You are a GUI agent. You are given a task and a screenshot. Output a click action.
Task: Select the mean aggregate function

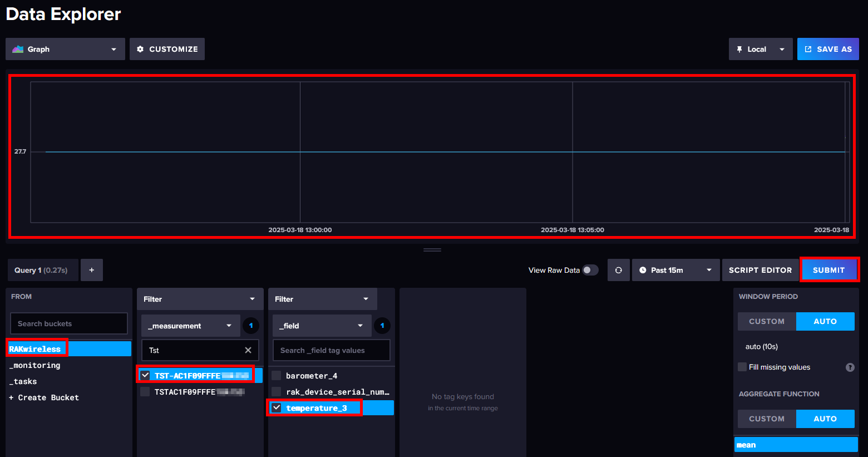coord(796,445)
